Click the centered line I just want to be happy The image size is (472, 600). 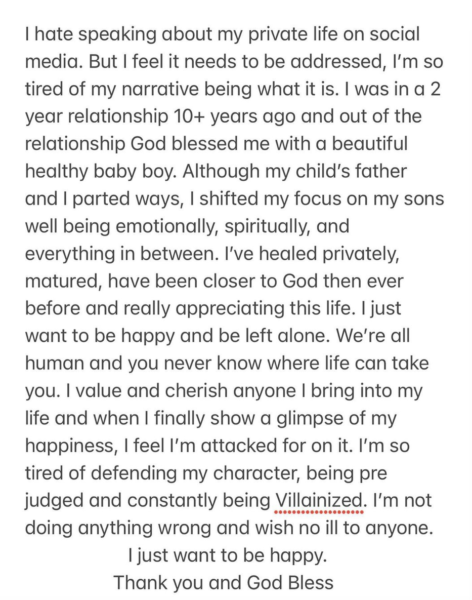click(227, 555)
